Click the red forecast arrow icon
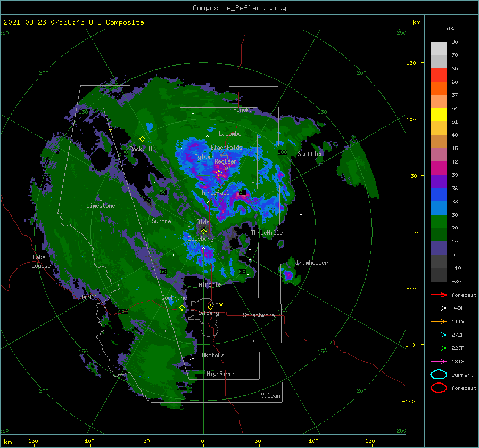479x448 pixels. 439,295
